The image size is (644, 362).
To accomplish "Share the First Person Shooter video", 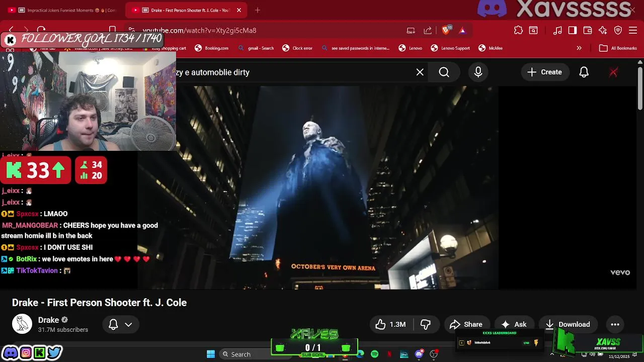I will (x=466, y=324).
